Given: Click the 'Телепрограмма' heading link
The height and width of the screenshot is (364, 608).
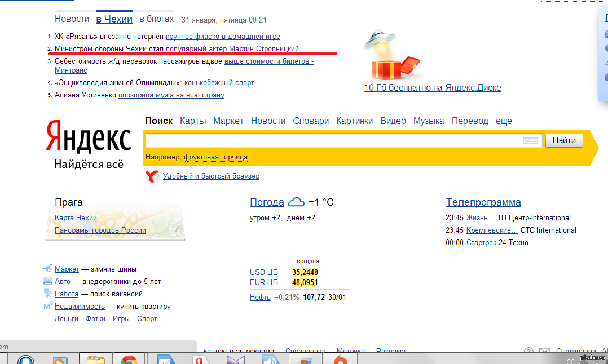Looking at the screenshot, I should click(x=483, y=202).
